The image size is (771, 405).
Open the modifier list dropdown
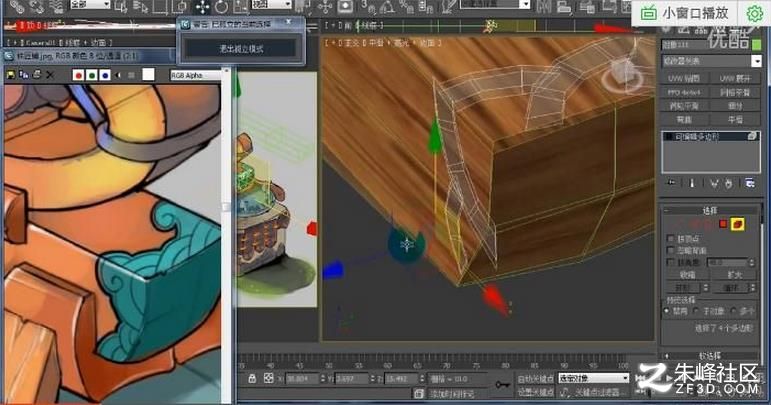[x=712, y=61]
